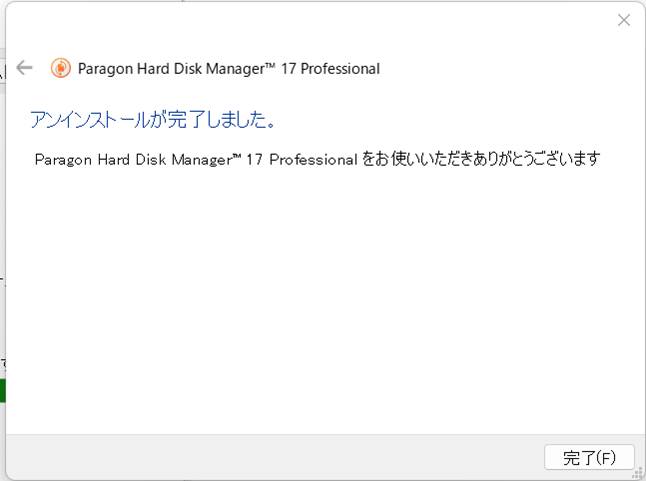Click the orange Paragon logo icon
646x481 pixels.
click(x=61, y=68)
